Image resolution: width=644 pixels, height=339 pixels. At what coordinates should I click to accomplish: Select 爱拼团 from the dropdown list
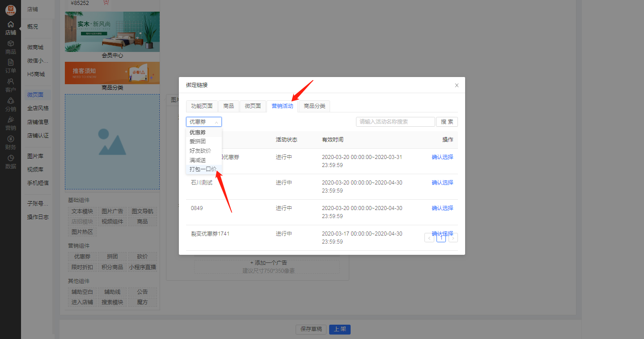point(199,141)
